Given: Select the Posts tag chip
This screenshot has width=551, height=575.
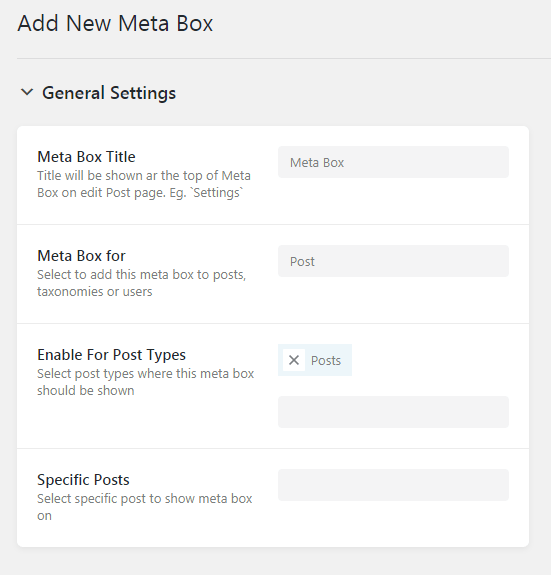Looking at the screenshot, I should [x=315, y=360].
